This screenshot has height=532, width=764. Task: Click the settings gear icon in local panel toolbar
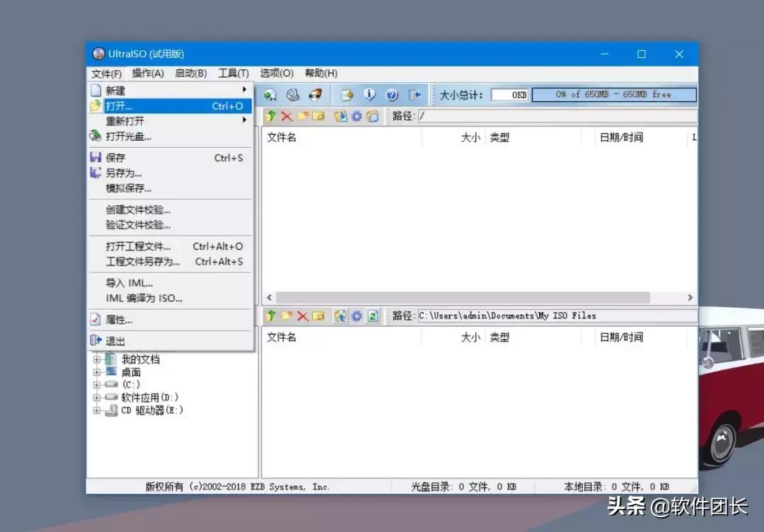pos(356,316)
